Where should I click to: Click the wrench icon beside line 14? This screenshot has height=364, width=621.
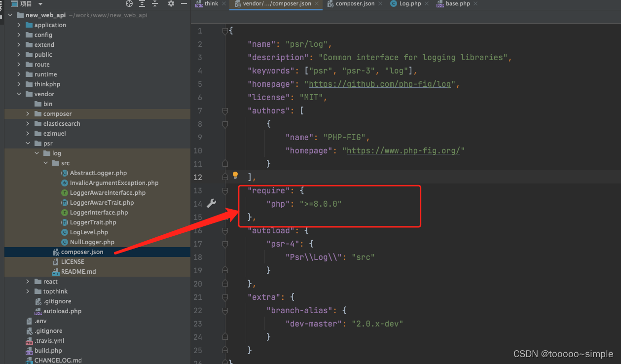(x=211, y=203)
